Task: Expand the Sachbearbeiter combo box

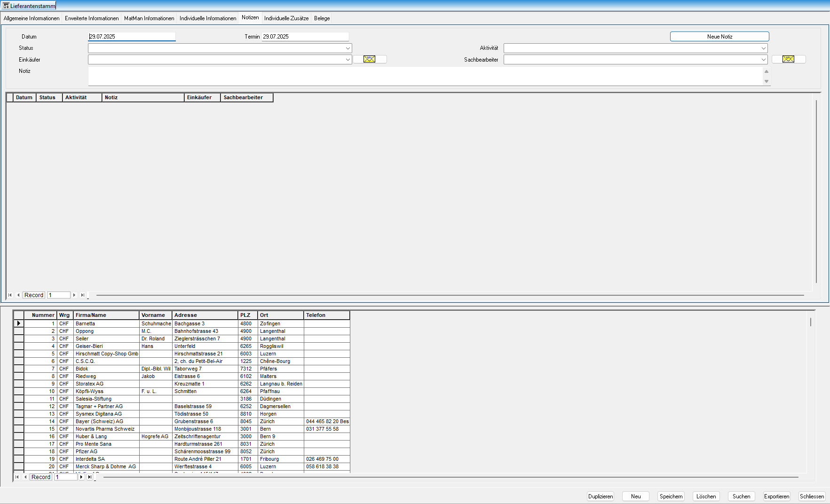Action: click(x=763, y=60)
